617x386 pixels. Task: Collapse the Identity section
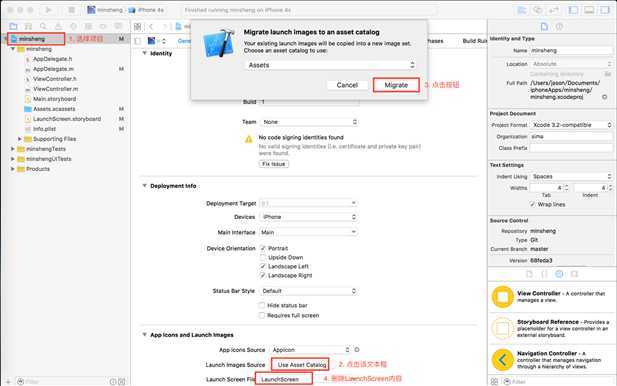144,53
